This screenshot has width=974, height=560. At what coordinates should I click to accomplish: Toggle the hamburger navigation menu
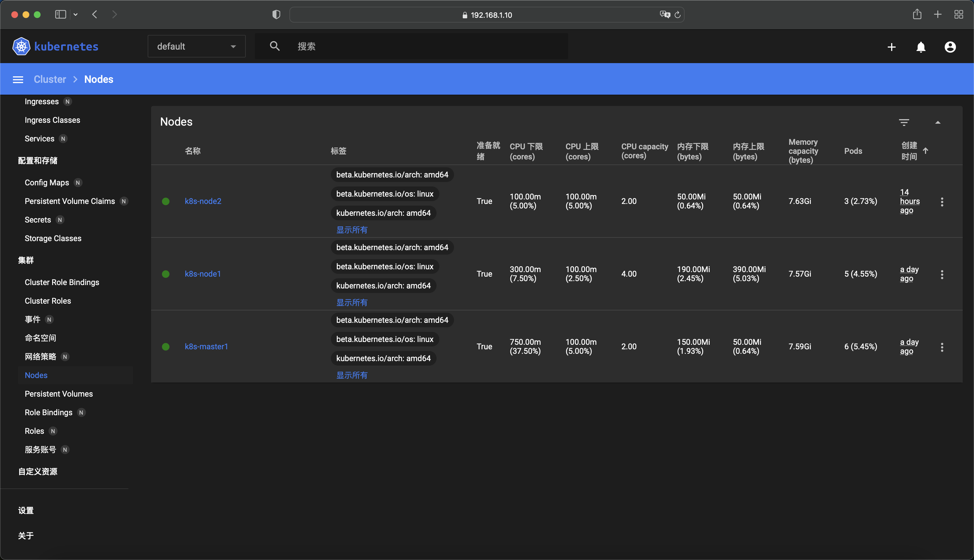[18, 80]
